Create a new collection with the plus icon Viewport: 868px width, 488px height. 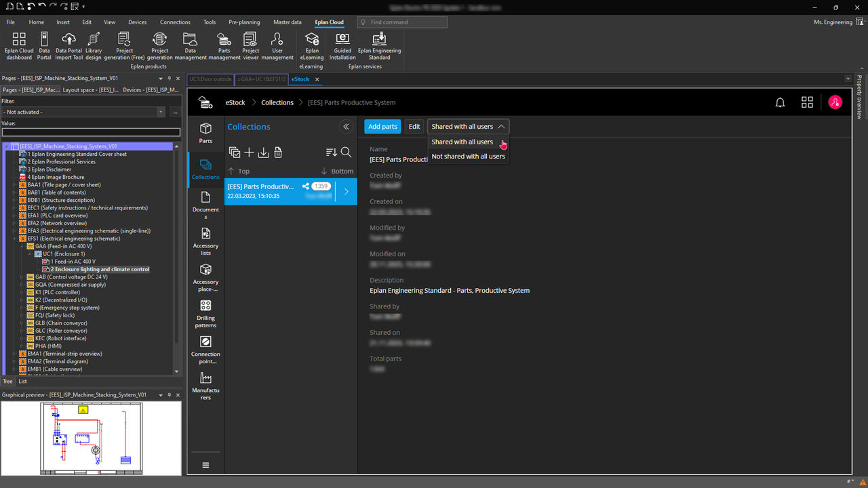click(249, 152)
